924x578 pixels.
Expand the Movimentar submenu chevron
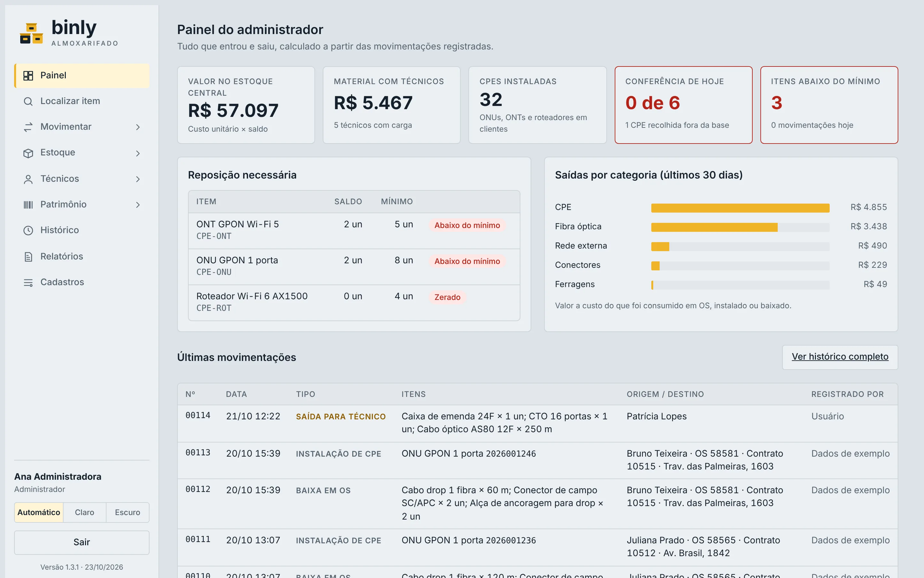pyautogui.click(x=138, y=127)
